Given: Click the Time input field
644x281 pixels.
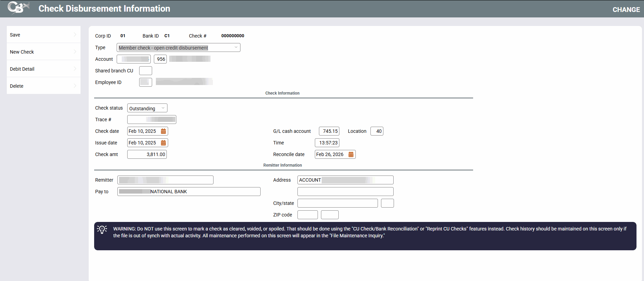Looking at the screenshot, I should coord(327,143).
